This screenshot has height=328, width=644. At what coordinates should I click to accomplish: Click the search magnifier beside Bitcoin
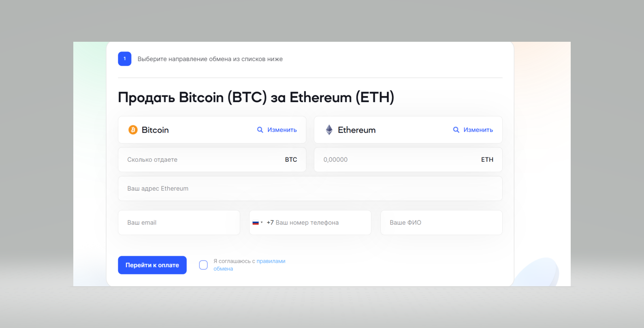(260, 130)
